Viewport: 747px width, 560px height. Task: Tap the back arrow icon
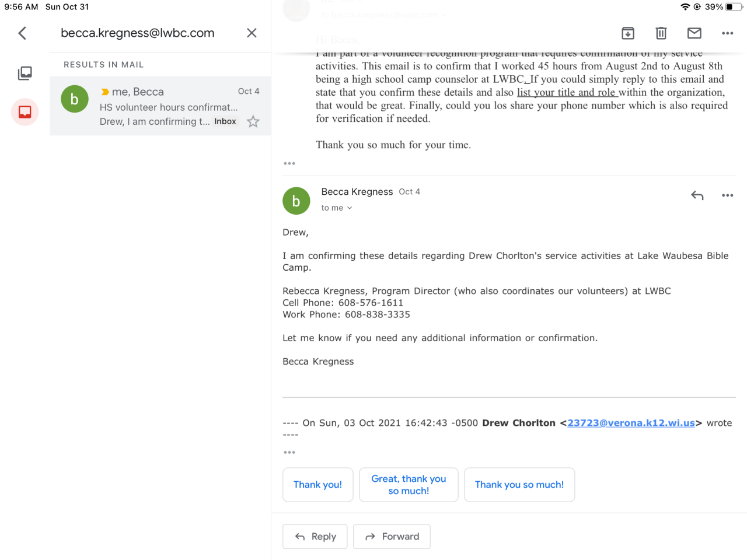click(23, 33)
